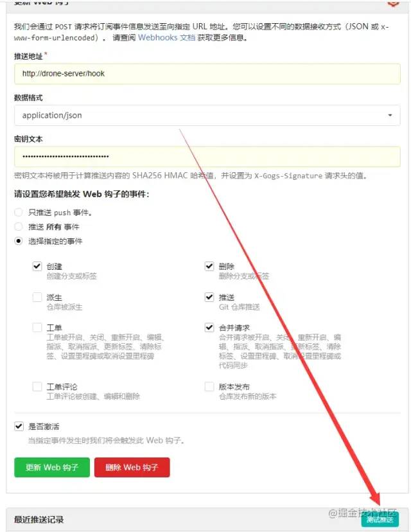Open the data format dropdown arrow
Screen dimensions: 411x532
click(x=390, y=116)
